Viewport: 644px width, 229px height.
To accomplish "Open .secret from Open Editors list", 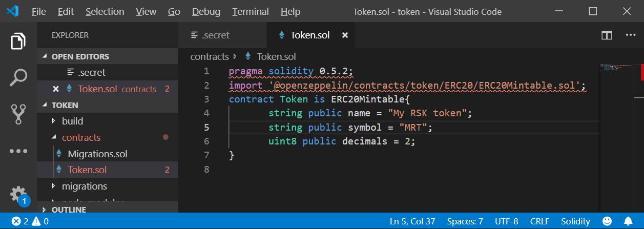I will click(108, 72).
